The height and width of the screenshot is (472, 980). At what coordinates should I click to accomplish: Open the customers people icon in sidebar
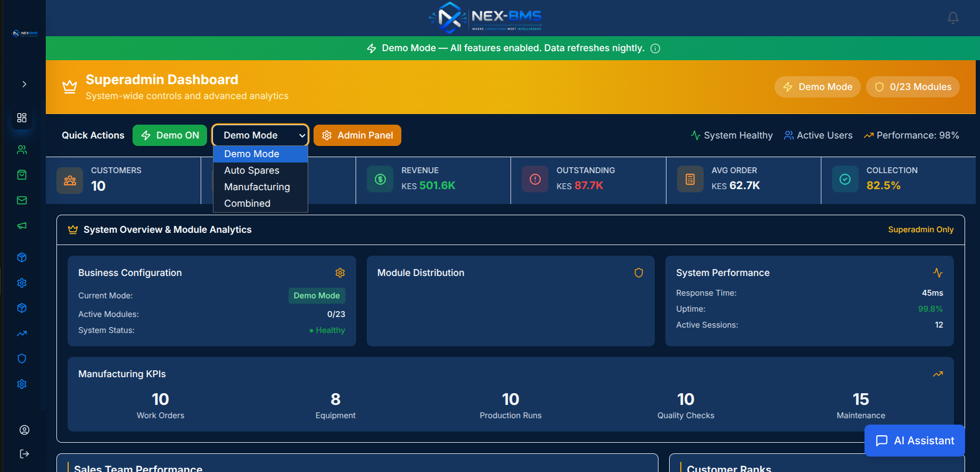(x=22, y=150)
